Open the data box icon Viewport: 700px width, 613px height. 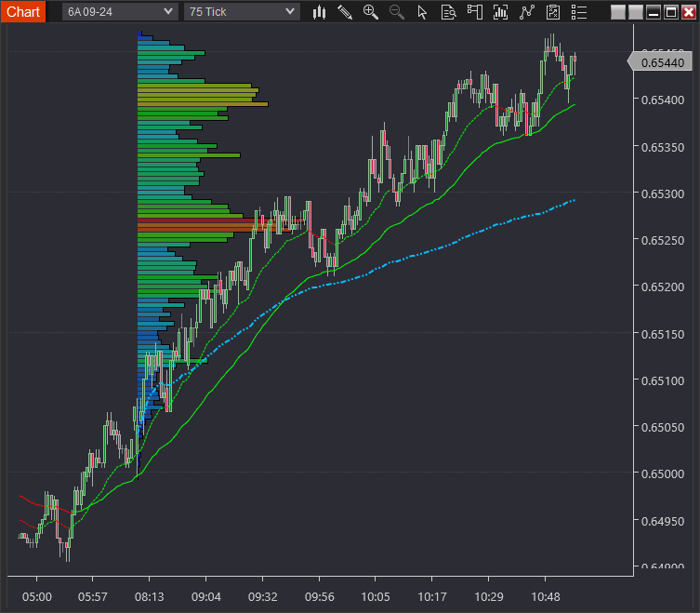[449, 12]
